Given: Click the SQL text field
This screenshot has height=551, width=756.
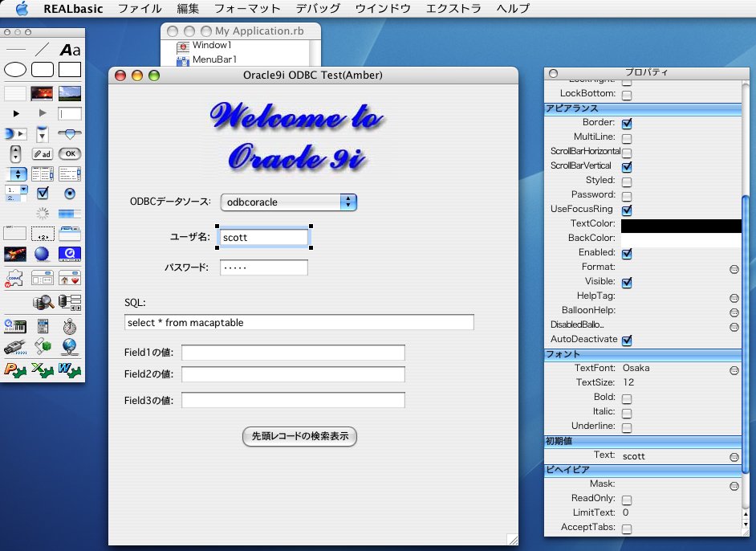Looking at the screenshot, I should pos(299,322).
